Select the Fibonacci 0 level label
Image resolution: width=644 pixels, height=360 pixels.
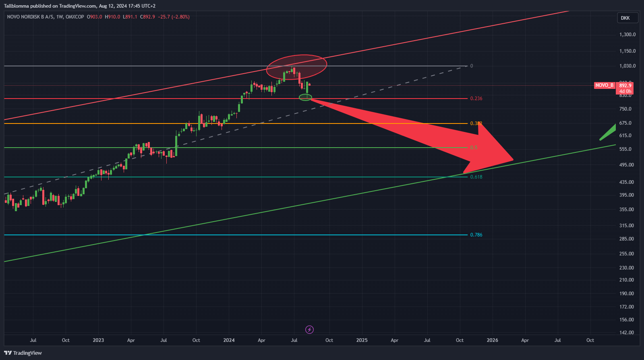coord(472,66)
